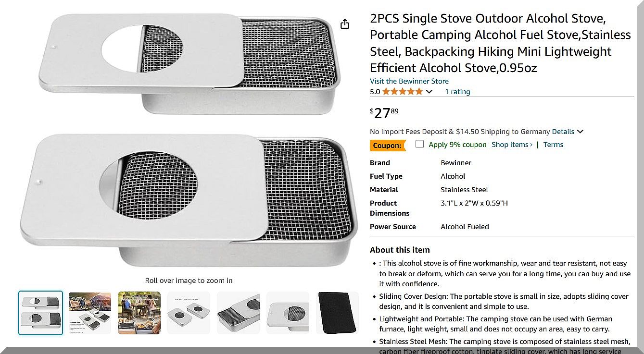Select the campsite tent scene thumbnail
The width and height of the screenshot is (644, 354).
point(90,313)
